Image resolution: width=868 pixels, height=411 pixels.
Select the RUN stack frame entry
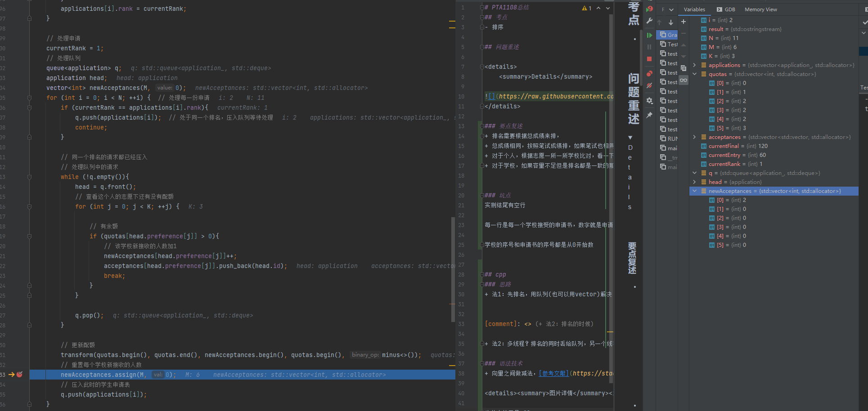point(668,138)
